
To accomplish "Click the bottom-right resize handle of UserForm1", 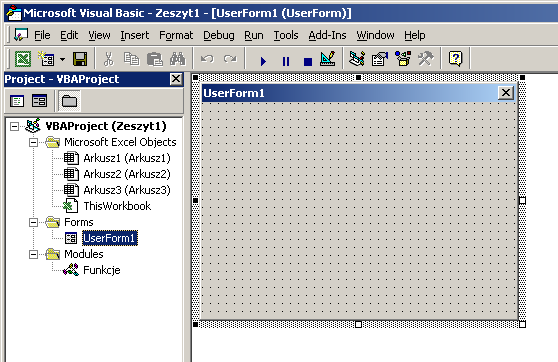I will click(522, 324).
